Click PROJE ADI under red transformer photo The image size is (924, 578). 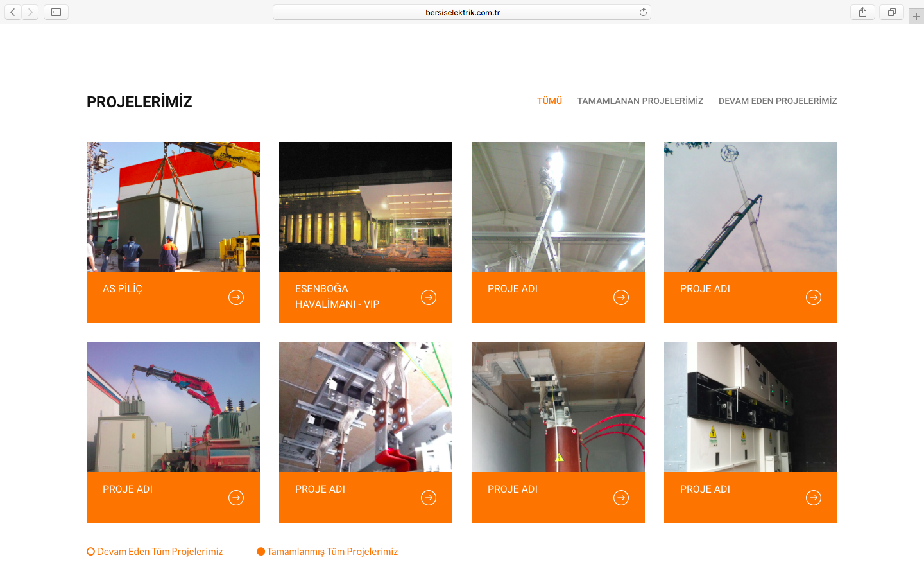tap(513, 489)
